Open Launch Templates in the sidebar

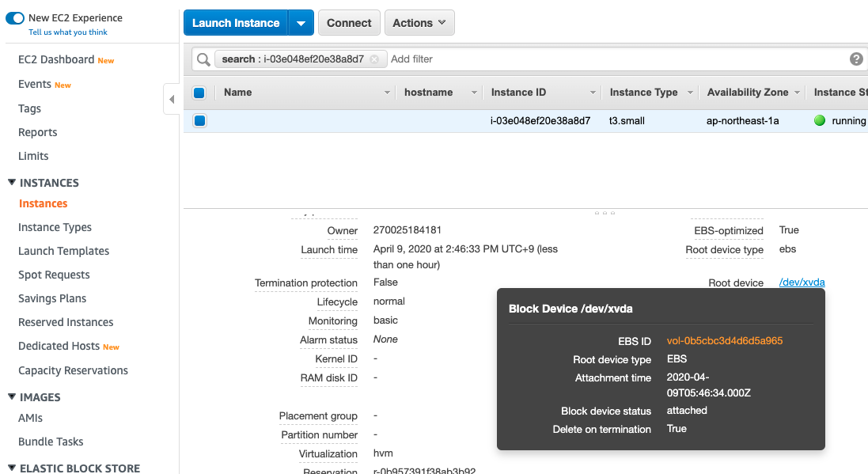tap(63, 251)
